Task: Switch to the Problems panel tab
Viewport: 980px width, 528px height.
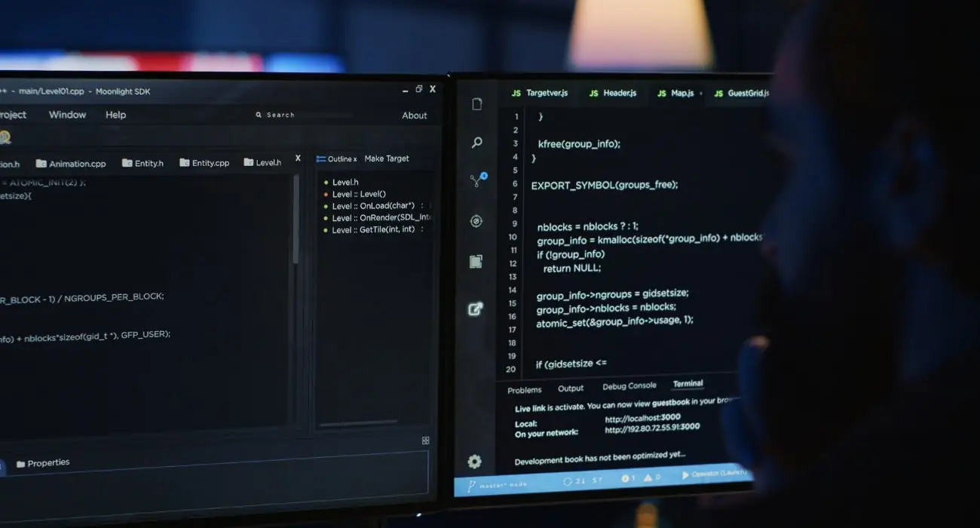Action: [x=524, y=390]
